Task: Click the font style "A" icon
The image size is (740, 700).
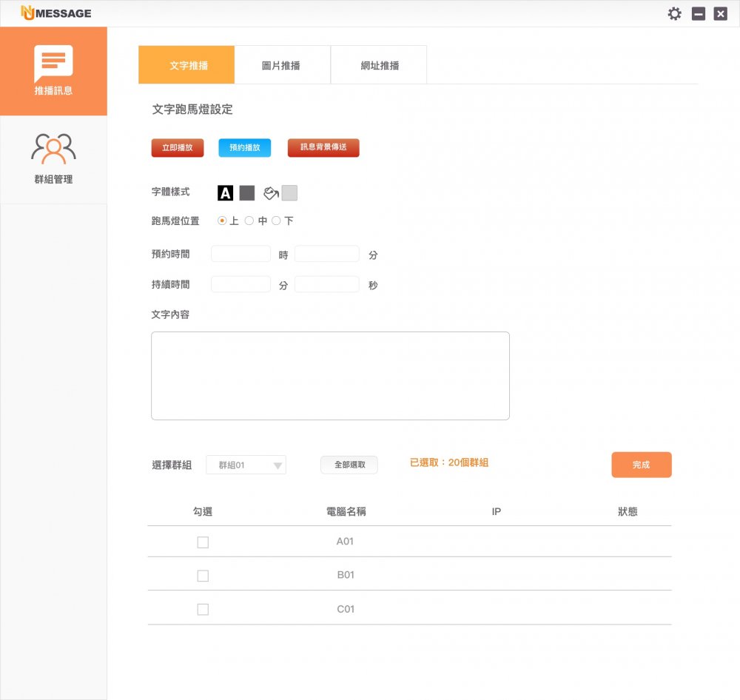Action: pyautogui.click(x=225, y=193)
